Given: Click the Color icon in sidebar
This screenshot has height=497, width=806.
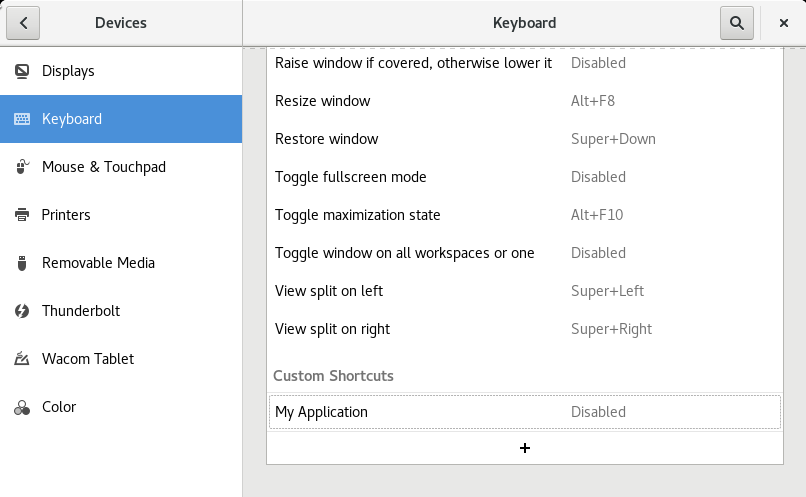Looking at the screenshot, I should [22, 407].
